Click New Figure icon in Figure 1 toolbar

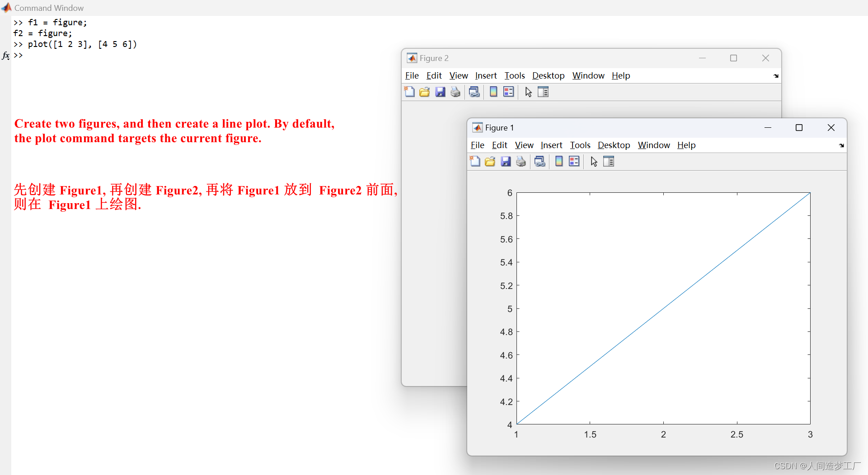pos(475,161)
